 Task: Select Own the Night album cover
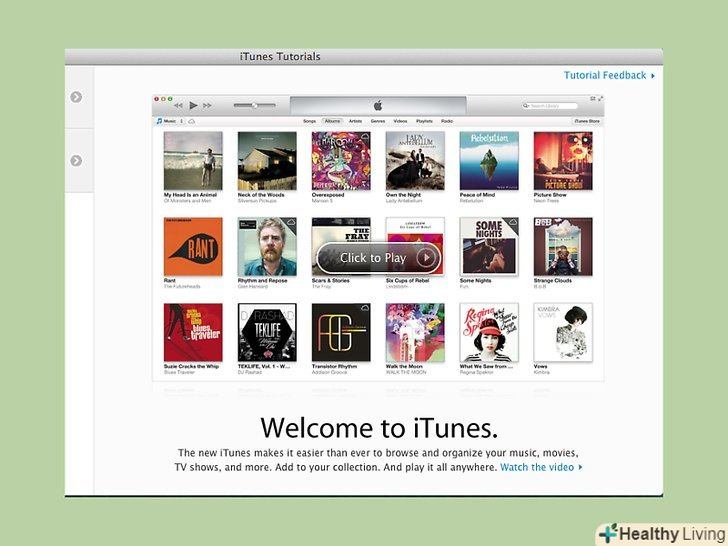pos(415,161)
